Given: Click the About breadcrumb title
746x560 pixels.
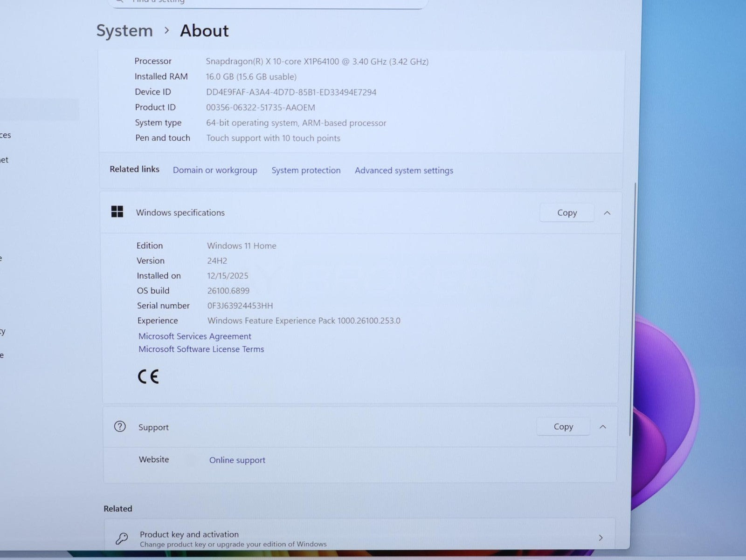Looking at the screenshot, I should (204, 31).
